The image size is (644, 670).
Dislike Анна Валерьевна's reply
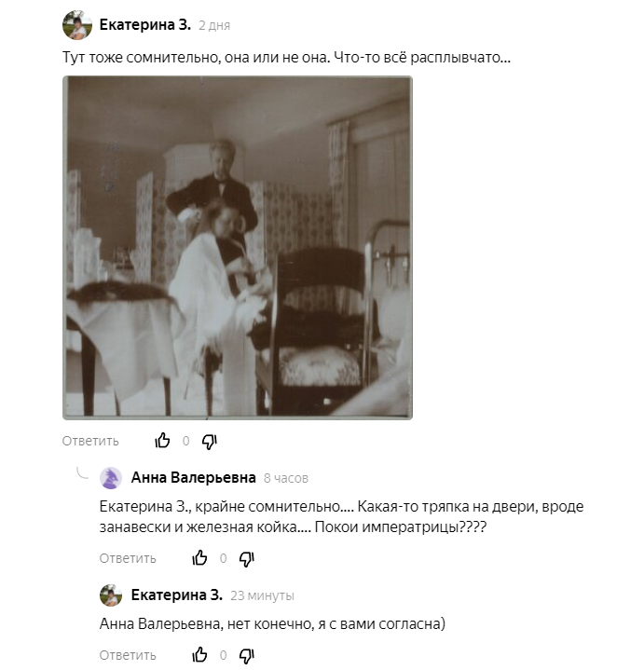point(247,559)
